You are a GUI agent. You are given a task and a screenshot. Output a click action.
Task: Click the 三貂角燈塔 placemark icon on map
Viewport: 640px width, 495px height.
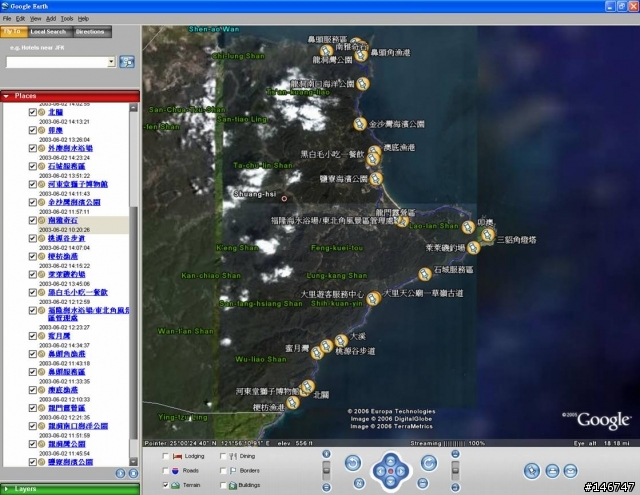[x=487, y=235]
